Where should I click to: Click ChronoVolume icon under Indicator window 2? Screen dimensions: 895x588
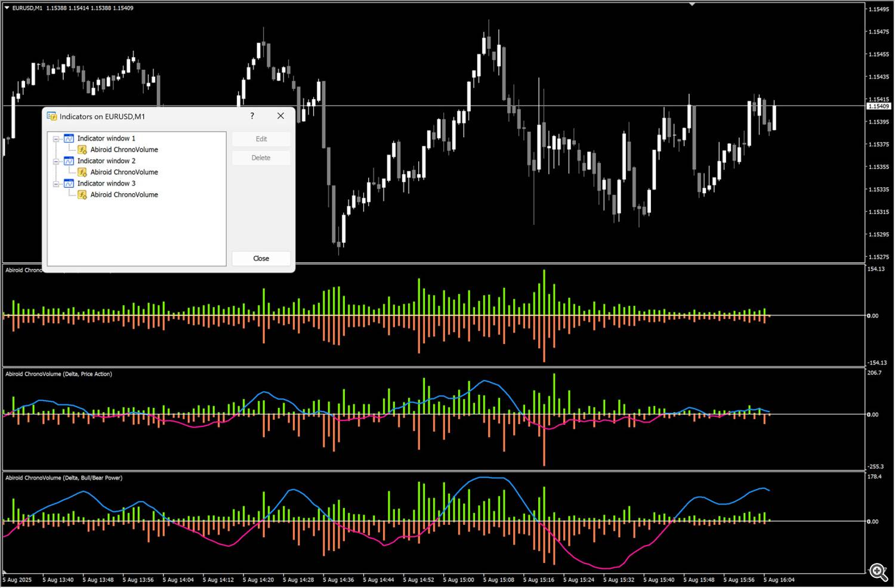pos(82,172)
